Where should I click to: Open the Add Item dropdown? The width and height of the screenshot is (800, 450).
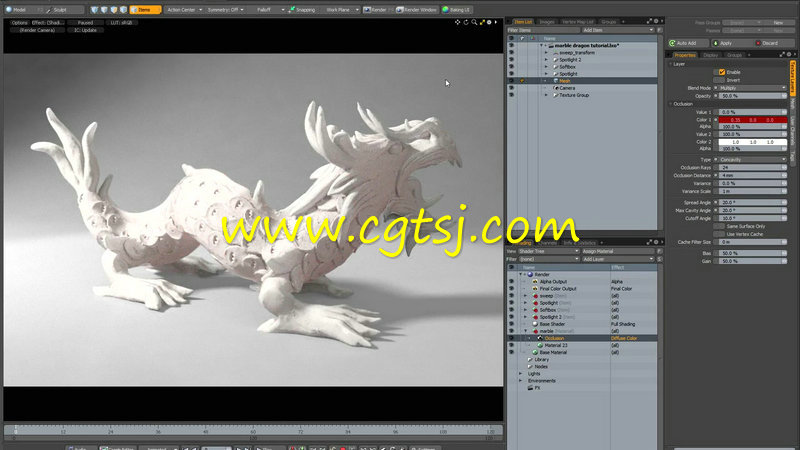click(x=618, y=30)
